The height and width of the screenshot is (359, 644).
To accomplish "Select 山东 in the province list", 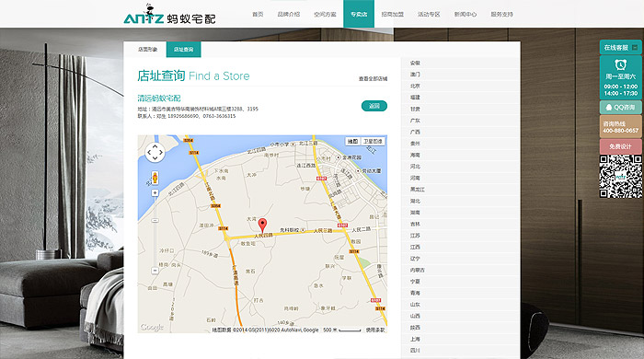I will (415, 305).
